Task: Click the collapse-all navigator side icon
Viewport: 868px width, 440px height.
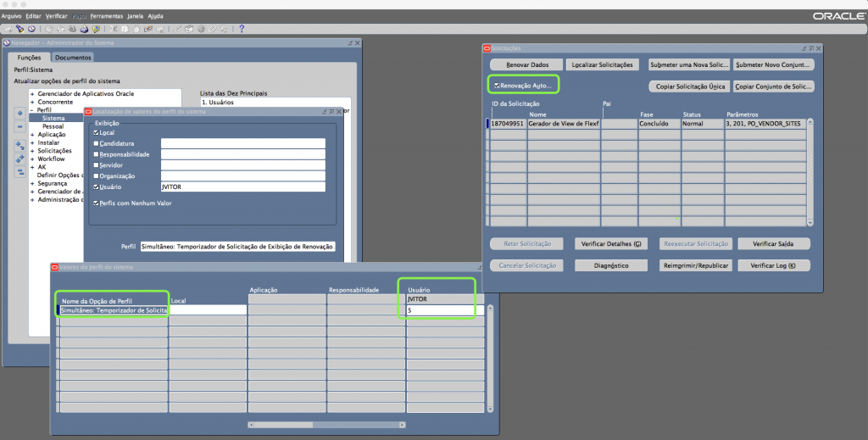Action: click(x=19, y=172)
